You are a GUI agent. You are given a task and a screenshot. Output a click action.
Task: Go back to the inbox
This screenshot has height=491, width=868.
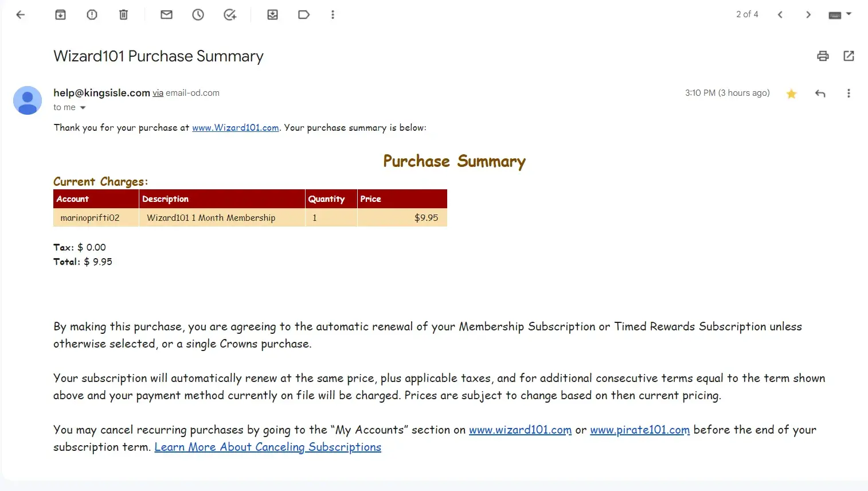pos(21,15)
